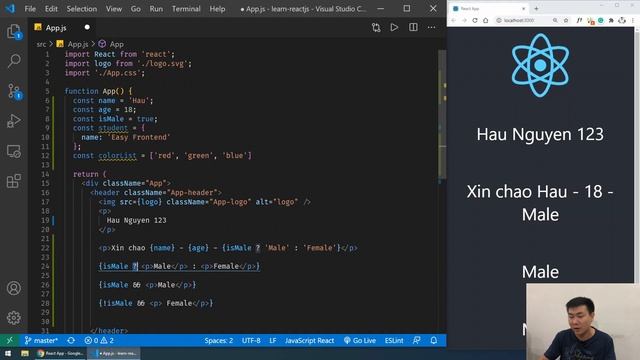Click the Windows Start button
Screen dimensions: 640x360
tap(8, 353)
